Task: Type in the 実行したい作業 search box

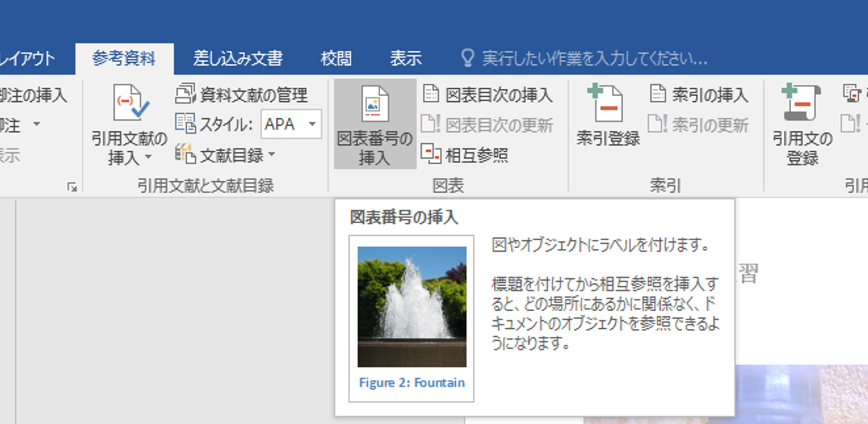Action: pyautogui.click(x=595, y=59)
